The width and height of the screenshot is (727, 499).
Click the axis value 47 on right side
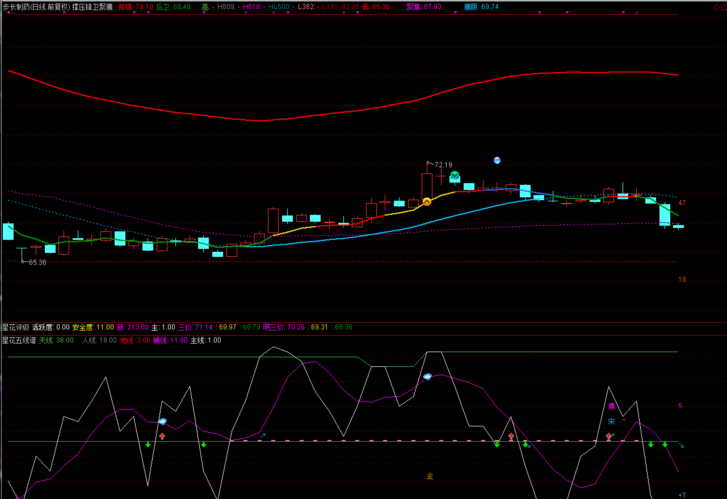pyautogui.click(x=682, y=203)
